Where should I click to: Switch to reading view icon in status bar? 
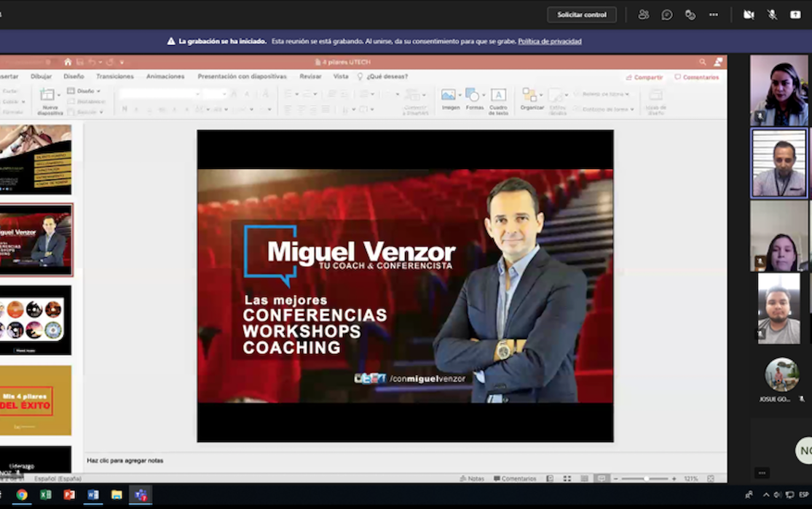click(x=584, y=478)
